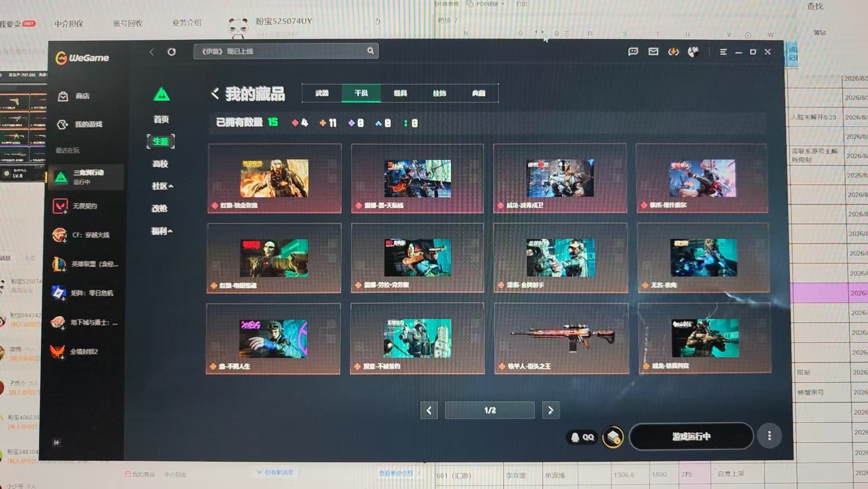Click the 游戏运行中 button

[691, 436]
